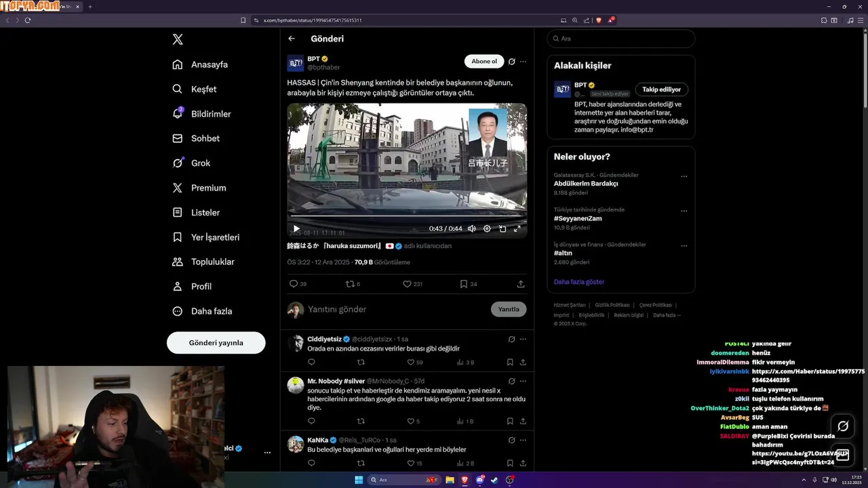
Task: Mute the video sound
Action: [x=472, y=228]
